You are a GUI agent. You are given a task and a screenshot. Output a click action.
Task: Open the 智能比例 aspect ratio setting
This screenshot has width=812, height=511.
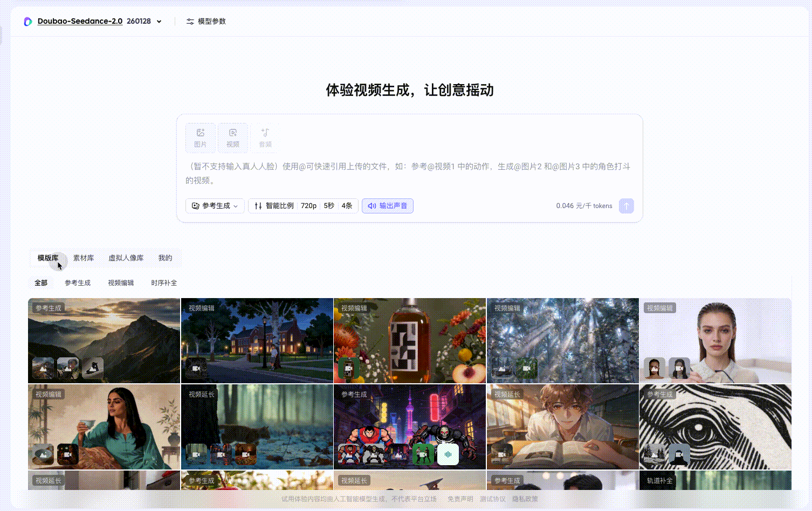pos(274,206)
